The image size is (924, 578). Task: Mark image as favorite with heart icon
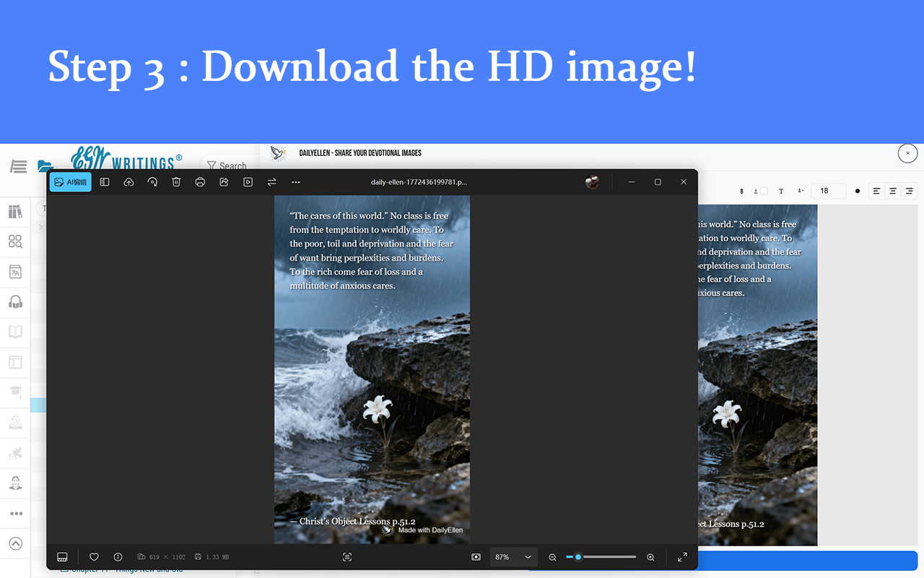(94, 557)
